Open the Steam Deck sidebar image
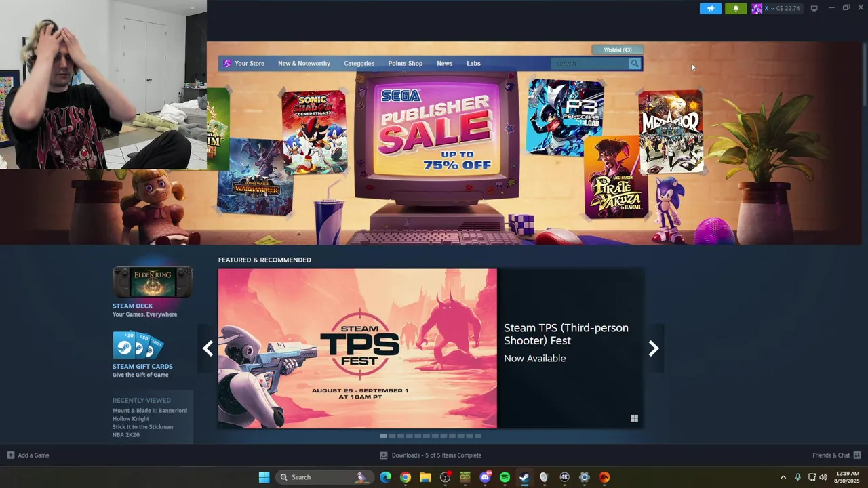 (x=153, y=282)
